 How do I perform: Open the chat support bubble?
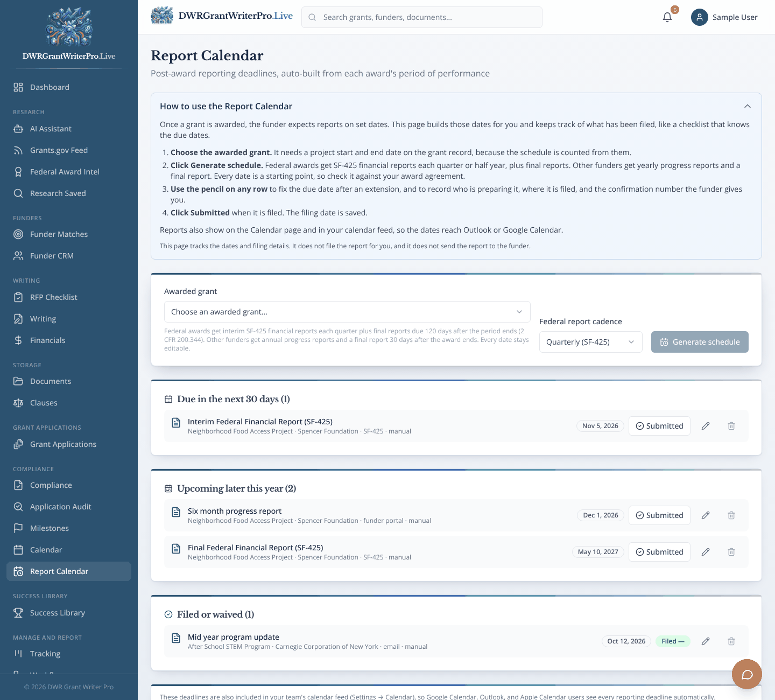point(747,674)
